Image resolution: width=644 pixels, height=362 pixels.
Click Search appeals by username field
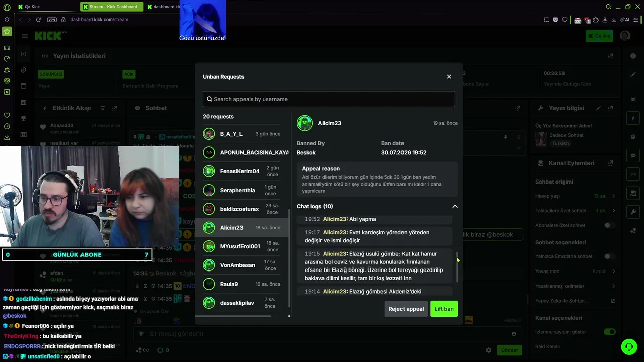[329, 99]
